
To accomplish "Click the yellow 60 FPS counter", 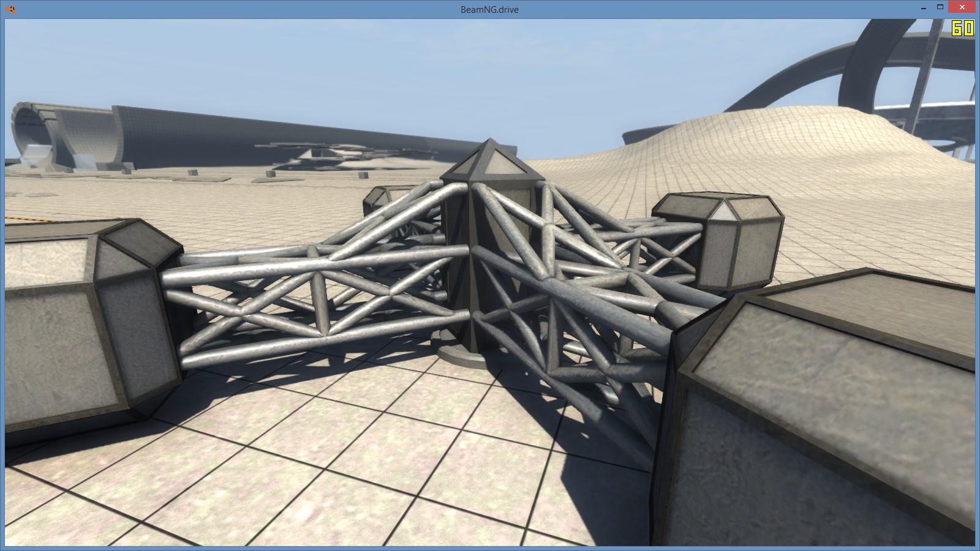I will (962, 29).
